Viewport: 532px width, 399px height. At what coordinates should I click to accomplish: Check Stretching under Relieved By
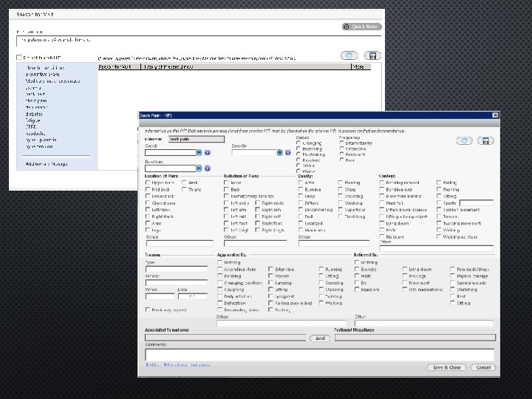tap(452, 290)
